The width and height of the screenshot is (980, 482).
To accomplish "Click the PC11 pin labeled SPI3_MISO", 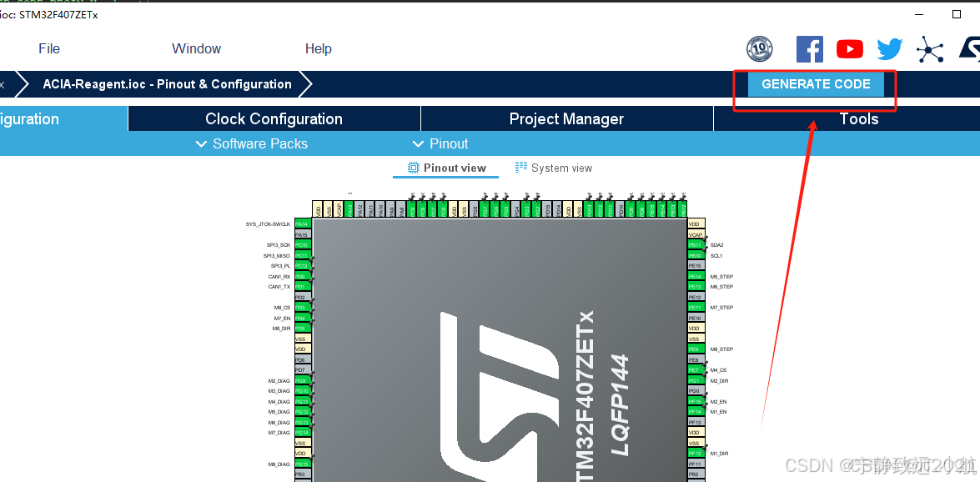I will click(303, 255).
